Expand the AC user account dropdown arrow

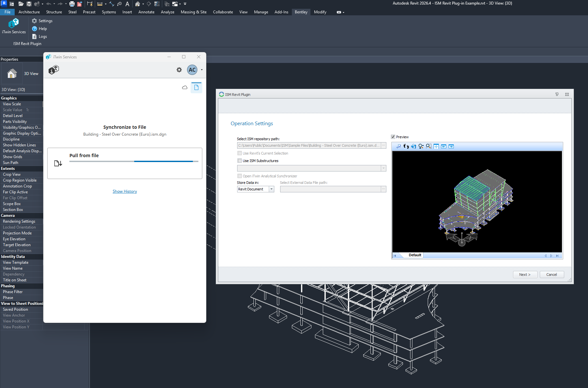coord(202,70)
